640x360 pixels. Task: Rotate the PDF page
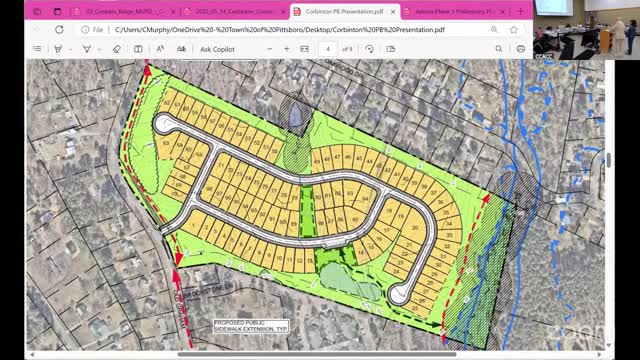pos(369,49)
